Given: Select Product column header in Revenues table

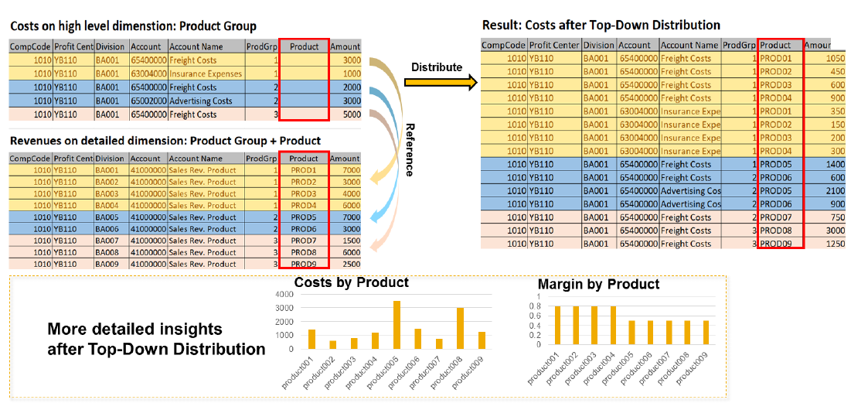Looking at the screenshot, I should (304, 159).
